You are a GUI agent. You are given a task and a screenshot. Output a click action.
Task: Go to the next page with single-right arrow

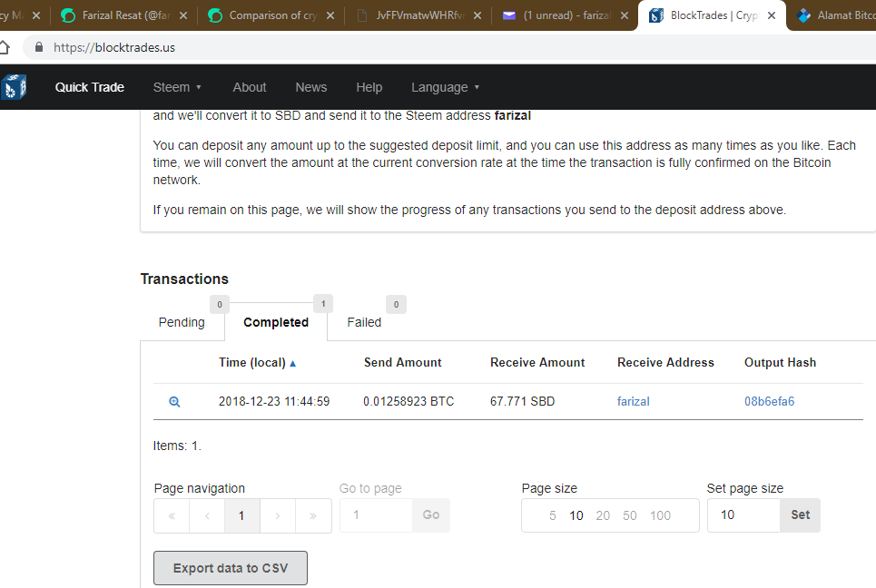[x=278, y=515]
